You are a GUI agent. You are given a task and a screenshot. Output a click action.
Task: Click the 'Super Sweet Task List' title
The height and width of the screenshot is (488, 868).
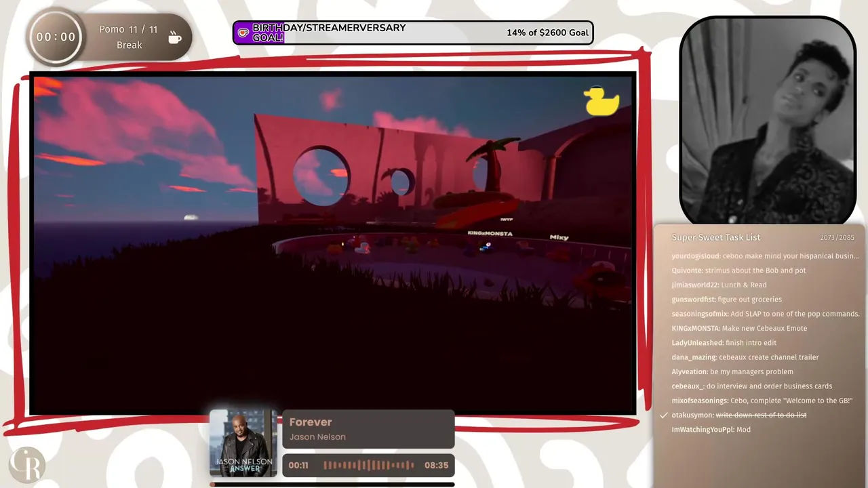tap(715, 237)
